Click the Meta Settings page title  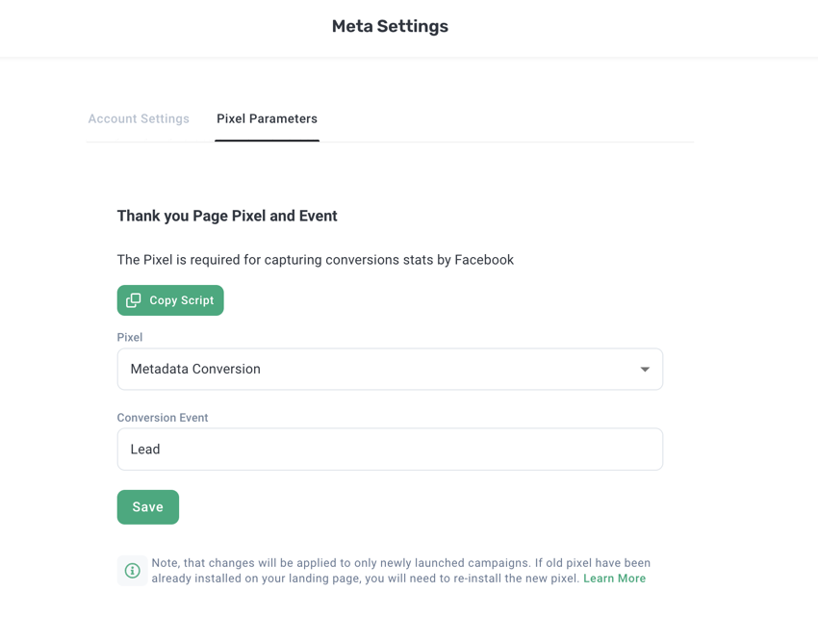390,27
